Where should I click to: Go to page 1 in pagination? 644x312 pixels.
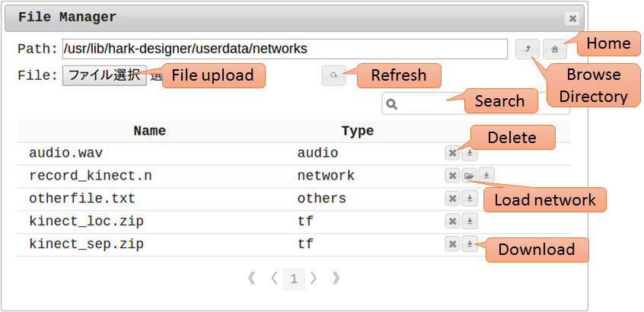click(x=294, y=279)
